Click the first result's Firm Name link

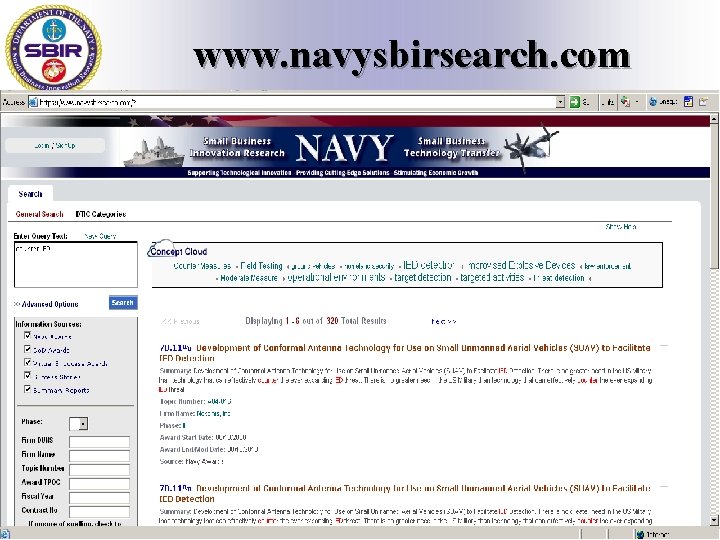click(214, 413)
